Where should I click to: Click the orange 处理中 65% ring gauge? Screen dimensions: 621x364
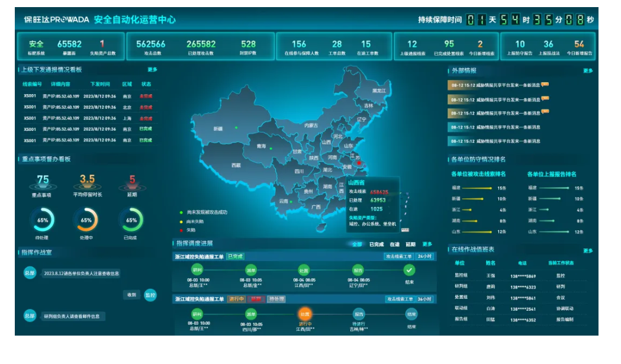86,220
